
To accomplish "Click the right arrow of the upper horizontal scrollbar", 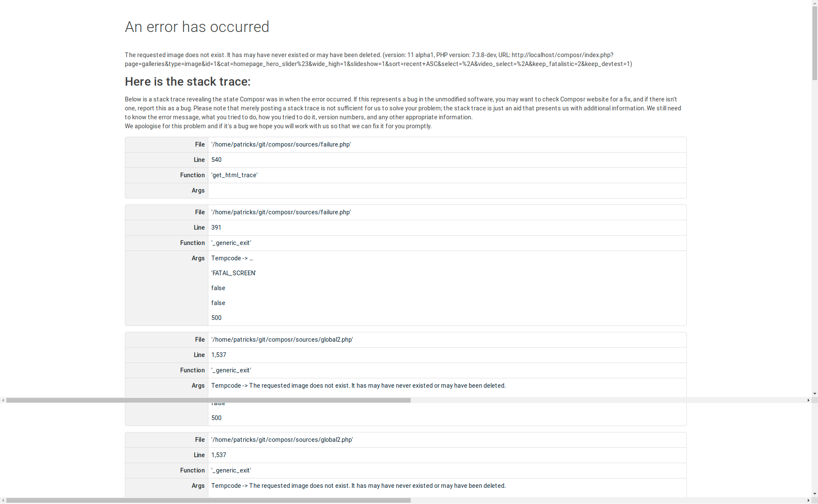I will point(808,400).
